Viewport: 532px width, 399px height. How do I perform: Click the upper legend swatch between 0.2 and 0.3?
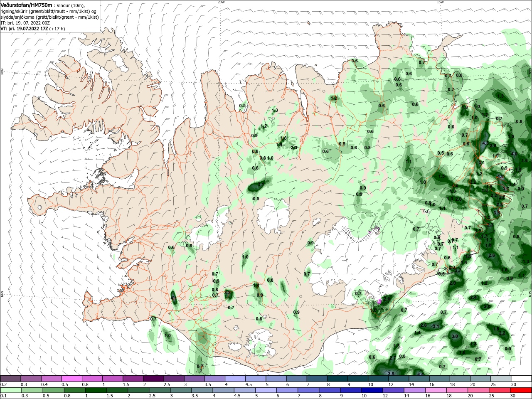pos(11,379)
